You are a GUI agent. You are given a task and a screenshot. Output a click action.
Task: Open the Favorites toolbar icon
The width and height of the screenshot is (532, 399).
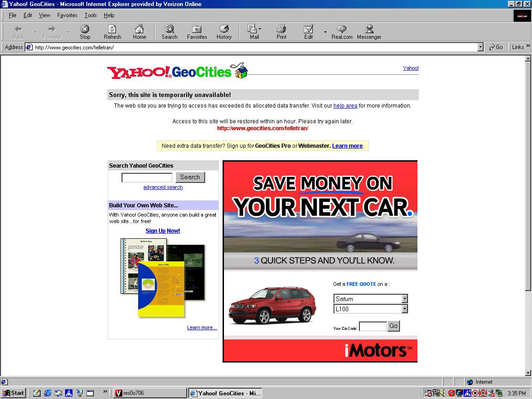coord(197,32)
